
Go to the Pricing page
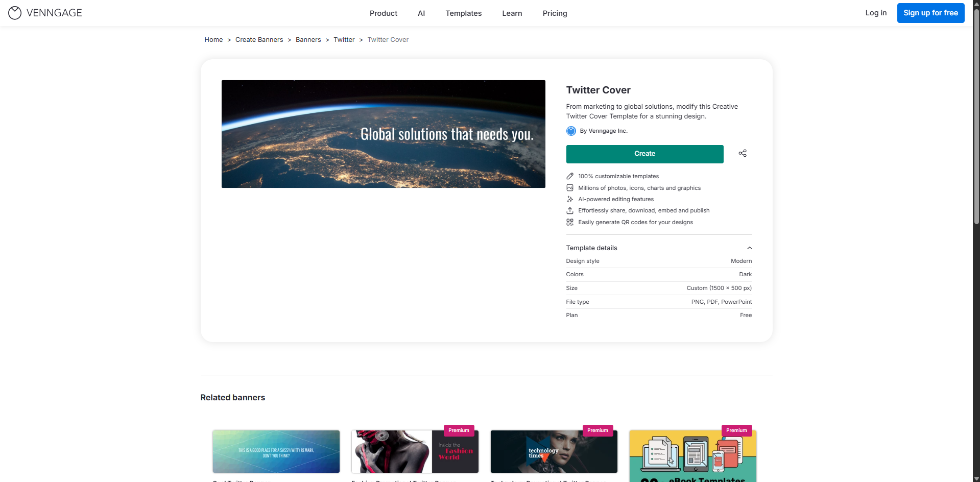tap(555, 13)
